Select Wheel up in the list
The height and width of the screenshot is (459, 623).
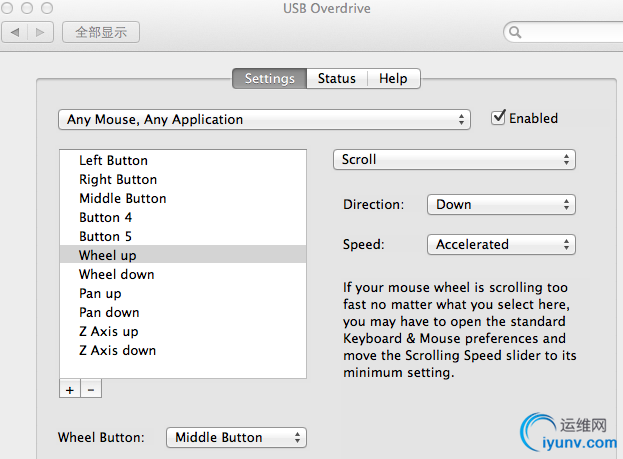183,254
